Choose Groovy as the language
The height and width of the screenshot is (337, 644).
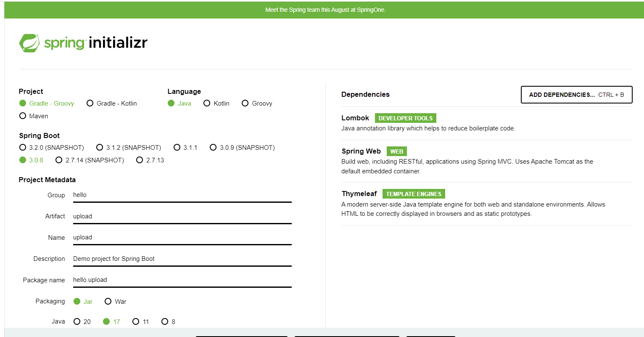tap(257, 103)
